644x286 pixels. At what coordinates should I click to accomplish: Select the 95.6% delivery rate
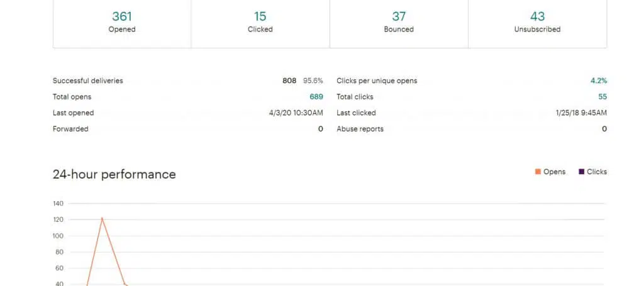pos(313,80)
